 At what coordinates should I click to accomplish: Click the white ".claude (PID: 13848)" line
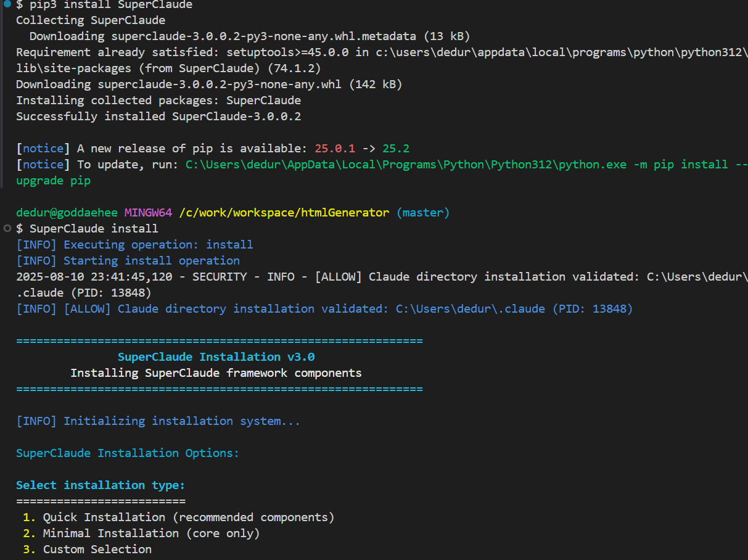coord(83,293)
